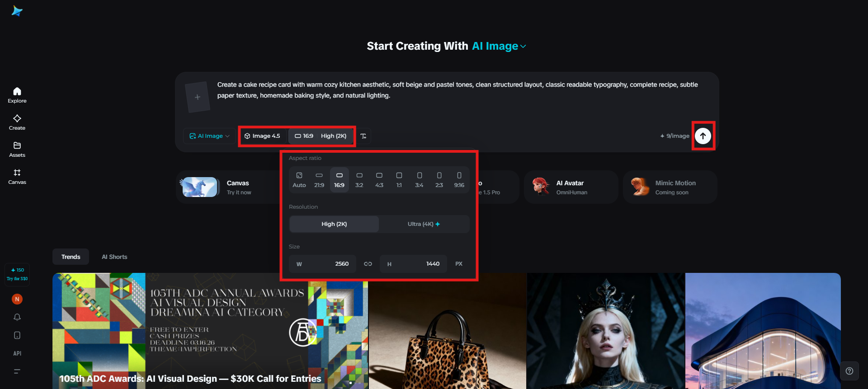Choose the 1:1 aspect ratio
Image resolution: width=868 pixels, height=389 pixels.
coord(399,180)
